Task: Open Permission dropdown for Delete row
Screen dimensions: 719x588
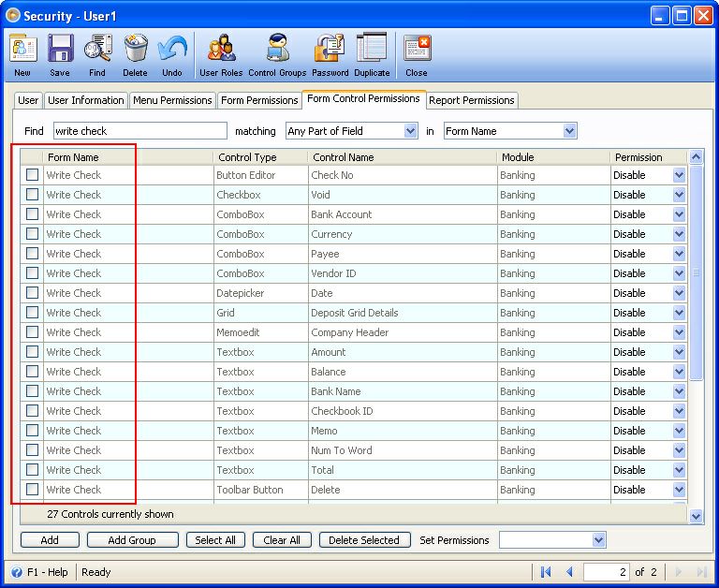Action: [x=679, y=490]
